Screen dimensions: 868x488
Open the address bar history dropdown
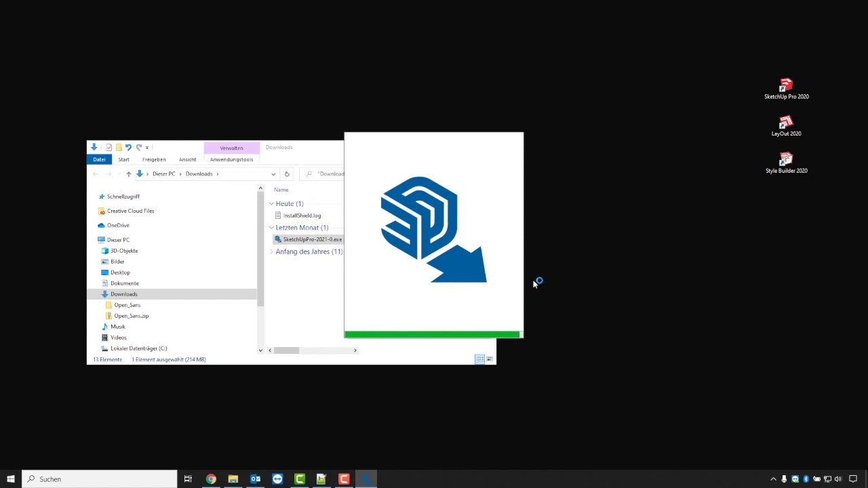pos(273,174)
